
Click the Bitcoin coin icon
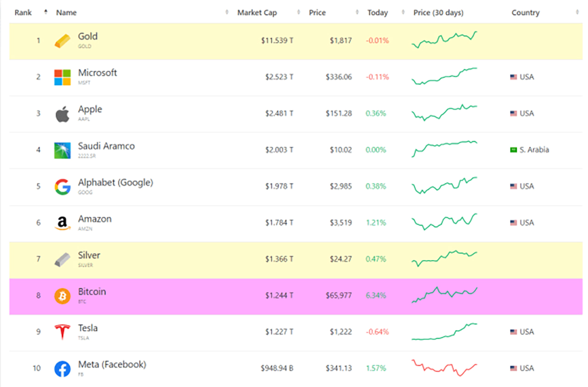62,296
